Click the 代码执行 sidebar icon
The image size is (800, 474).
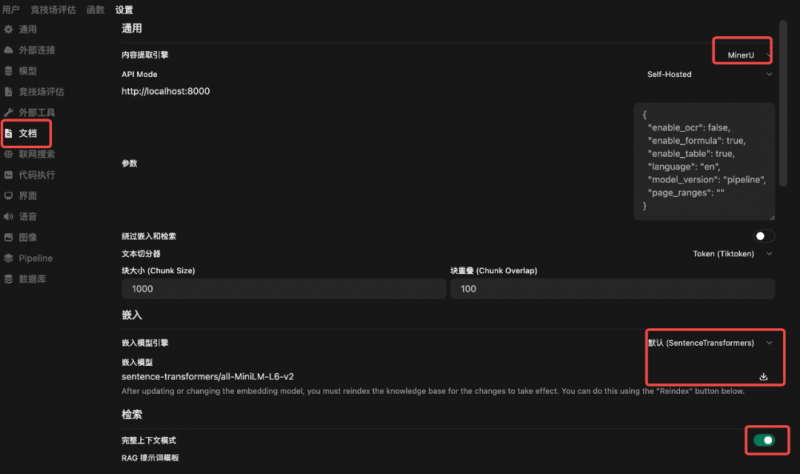(9, 175)
